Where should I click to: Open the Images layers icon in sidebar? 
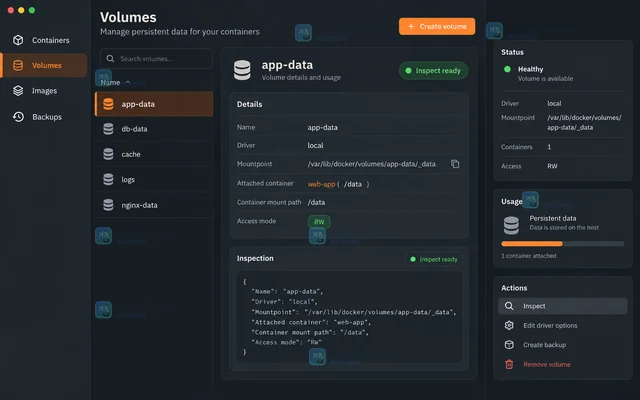pos(18,91)
